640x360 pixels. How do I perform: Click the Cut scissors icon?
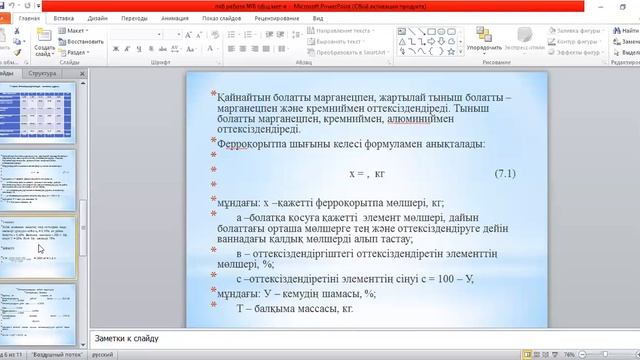pos(17,31)
